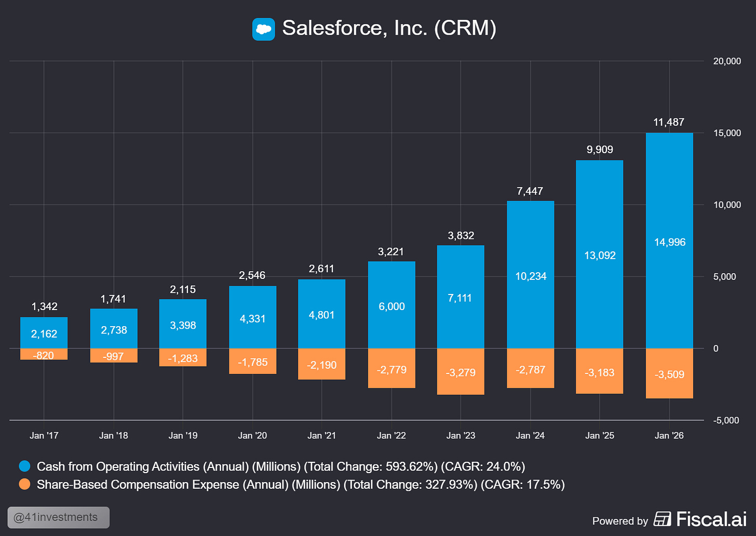Screen dimensions: 756x536
Task: Click the "6,000" value in the blue bar
Action: [392, 306]
